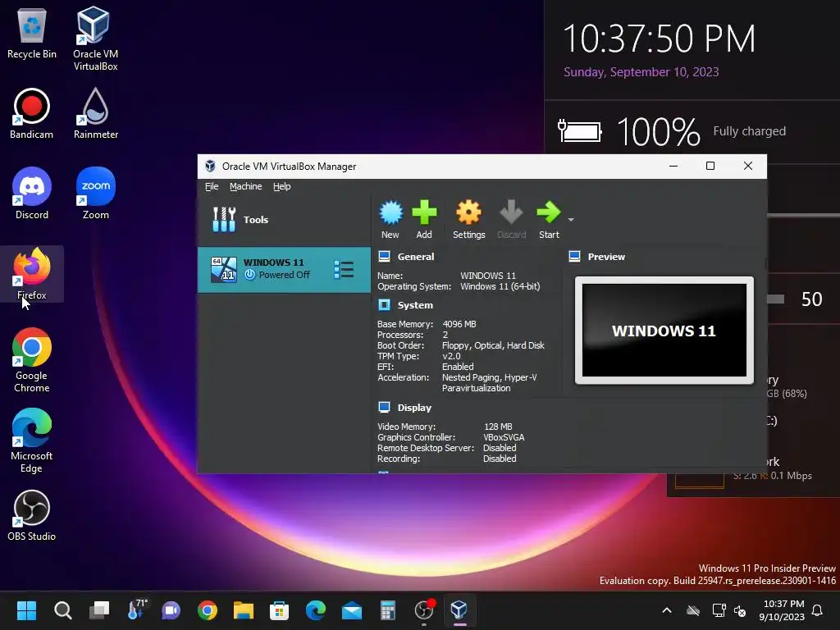Viewport: 840px width, 630px height.
Task: Open Task View on the taskbar
Action: (99, 610)
